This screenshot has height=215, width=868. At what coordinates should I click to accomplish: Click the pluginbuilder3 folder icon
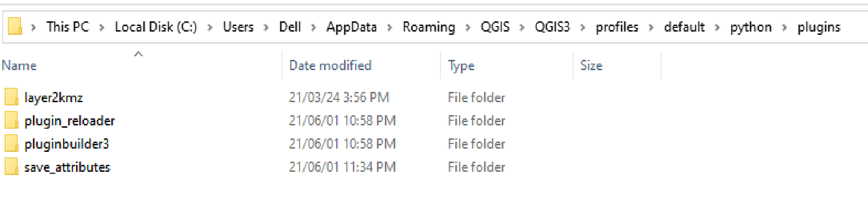[12, 144]
